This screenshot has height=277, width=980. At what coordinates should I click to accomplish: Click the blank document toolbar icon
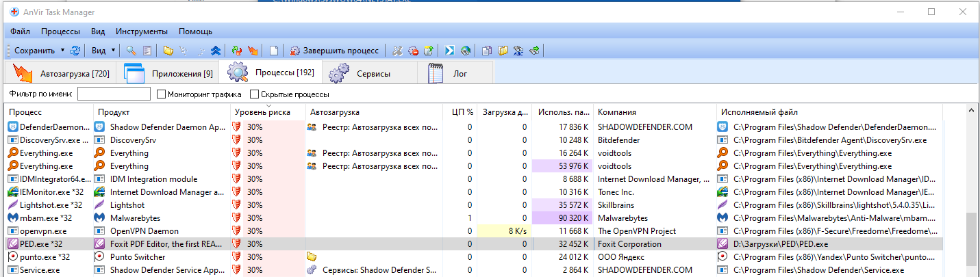coord(273,51)
